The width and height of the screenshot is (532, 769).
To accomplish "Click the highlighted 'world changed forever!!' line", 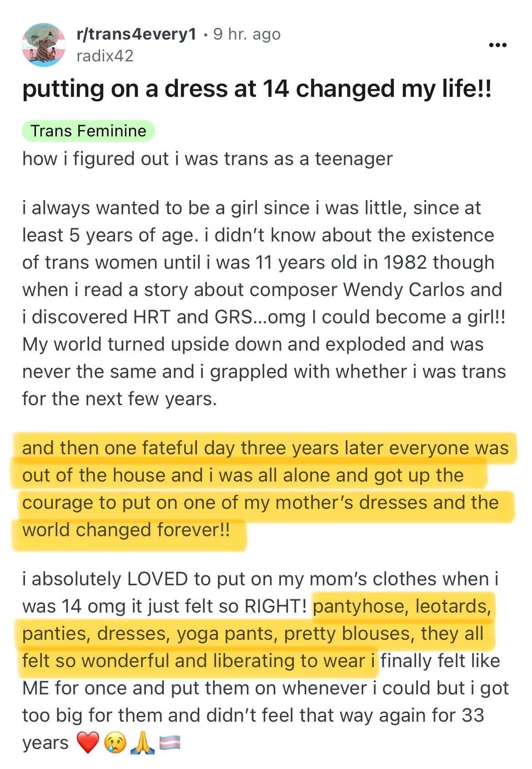I will click(x=126, y=530).
